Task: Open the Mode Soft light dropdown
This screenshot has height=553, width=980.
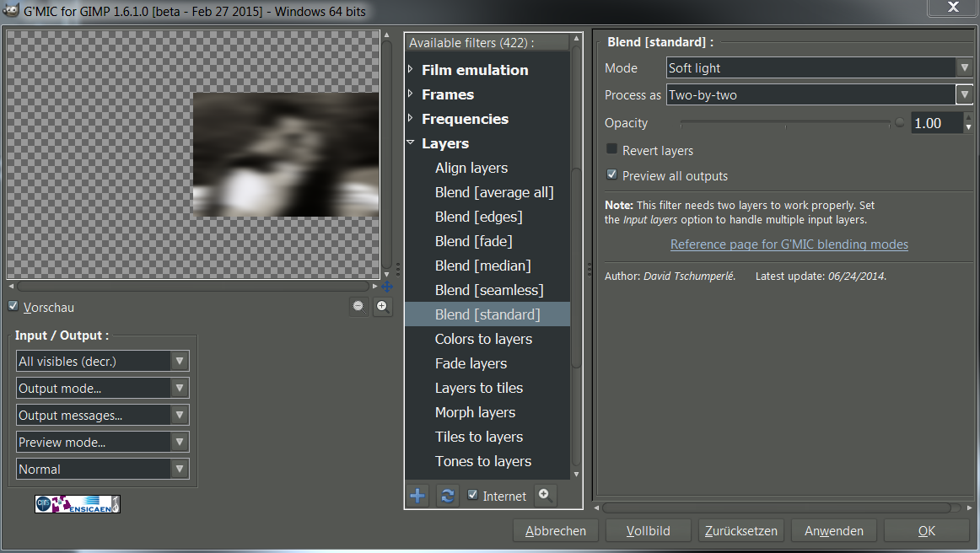Action: coord(820,67)
